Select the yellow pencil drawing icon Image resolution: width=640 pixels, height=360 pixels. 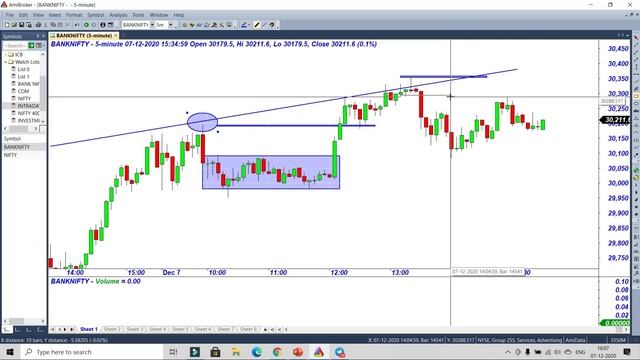[x=257, y=25]
